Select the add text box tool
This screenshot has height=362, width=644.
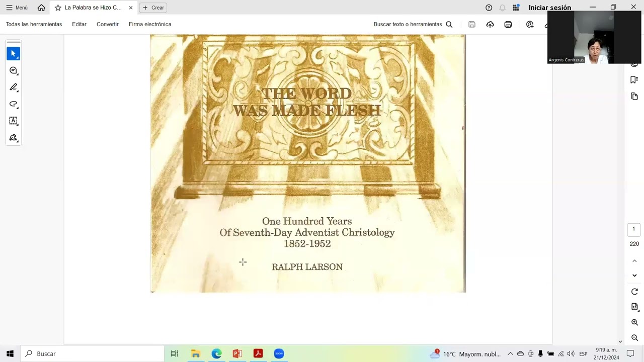14,121
